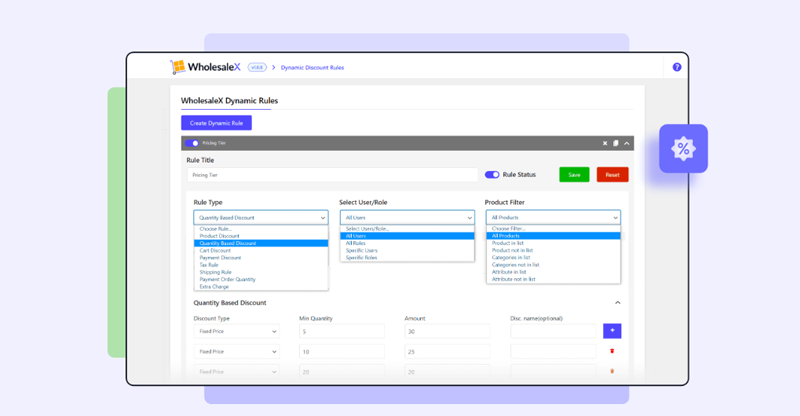This screenshot has height=416, width=800.
Task: Toggle the Rule Status switch
Action: click(x=492, y=175)
